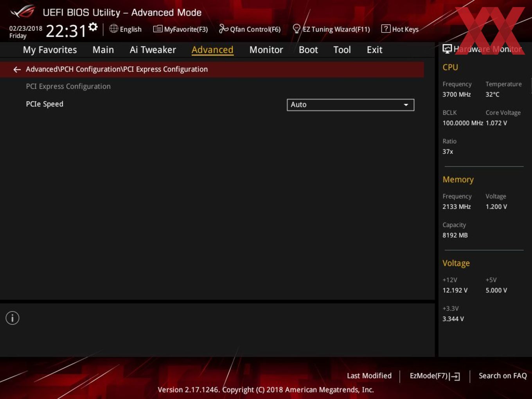Click the 32°C temperature value
This screenshot has width=532, height=399.
(492, 94)
